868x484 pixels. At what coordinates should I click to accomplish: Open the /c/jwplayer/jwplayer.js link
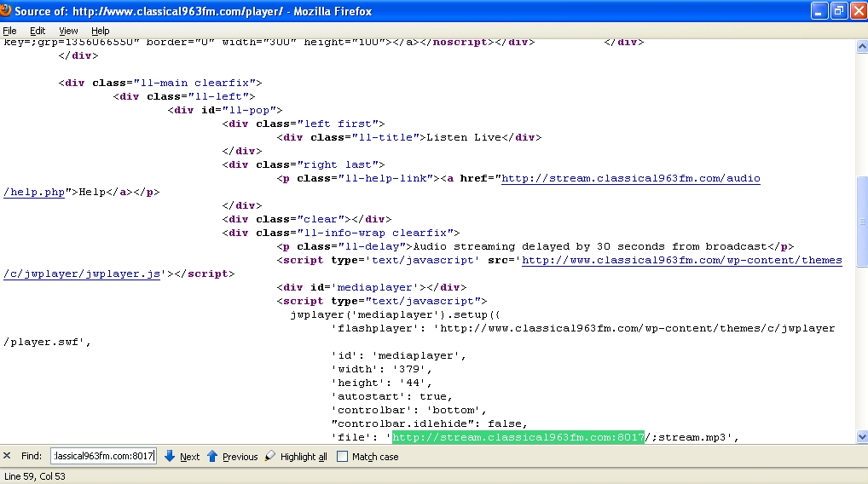(x=82, y=274)
